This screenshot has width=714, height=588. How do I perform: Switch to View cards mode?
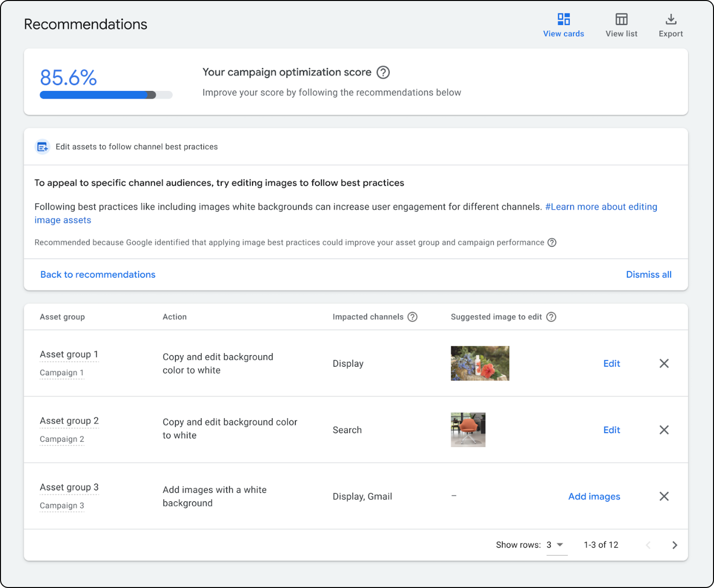[x=563, y=24]
